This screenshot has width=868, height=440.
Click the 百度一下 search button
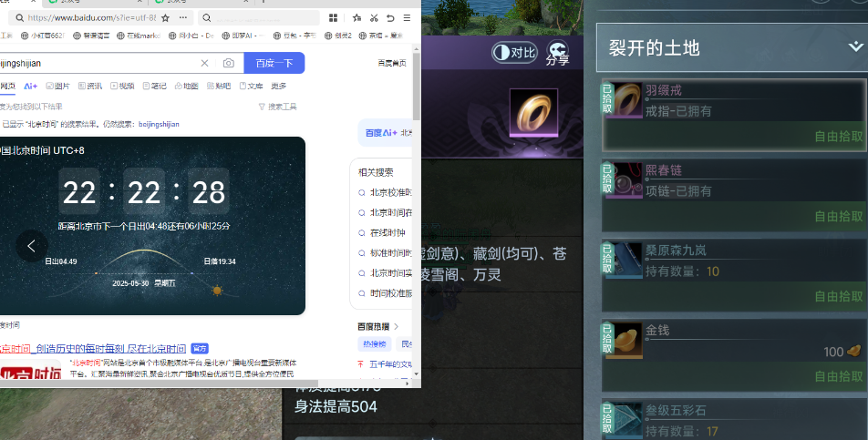pyautogui.click(x=274, y=63)
